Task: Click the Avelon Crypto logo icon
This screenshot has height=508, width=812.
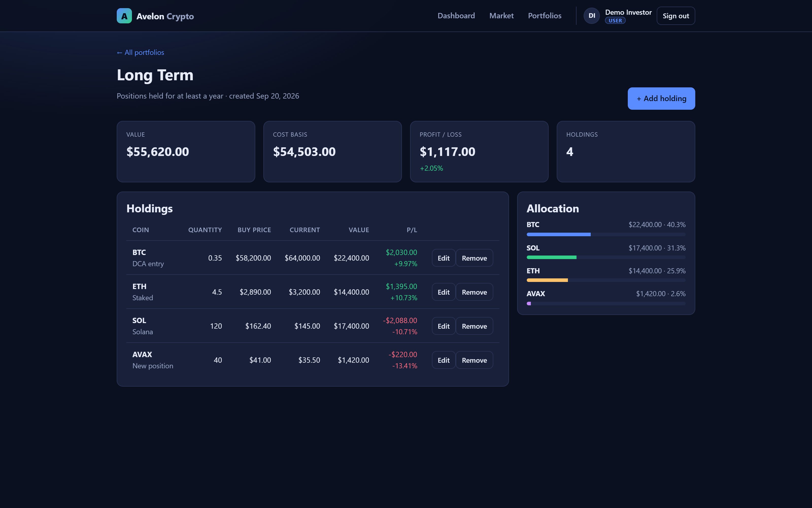Action: click(x=124, y=16)
